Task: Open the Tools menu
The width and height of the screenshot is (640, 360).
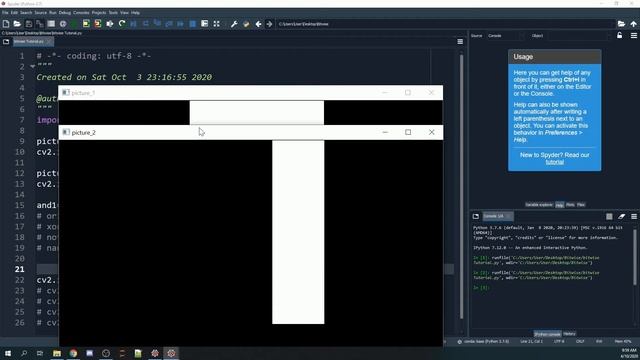Action: pyautogui.click(x=113, y=13)
